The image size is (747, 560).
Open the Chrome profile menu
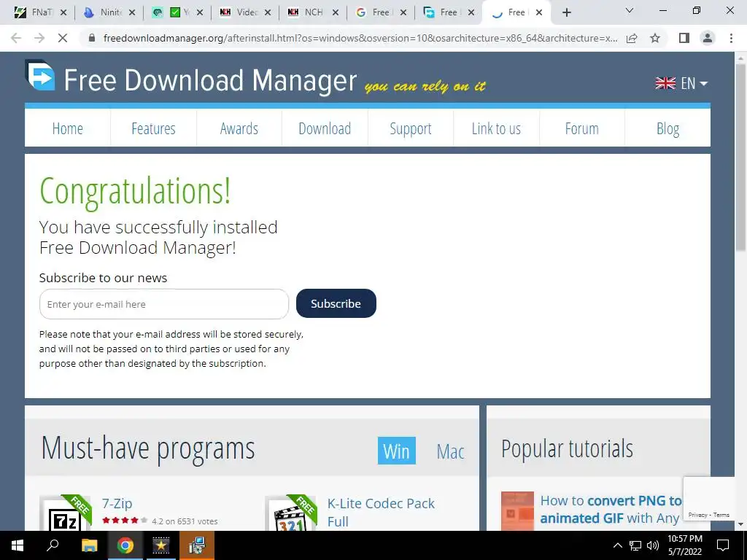708,38
